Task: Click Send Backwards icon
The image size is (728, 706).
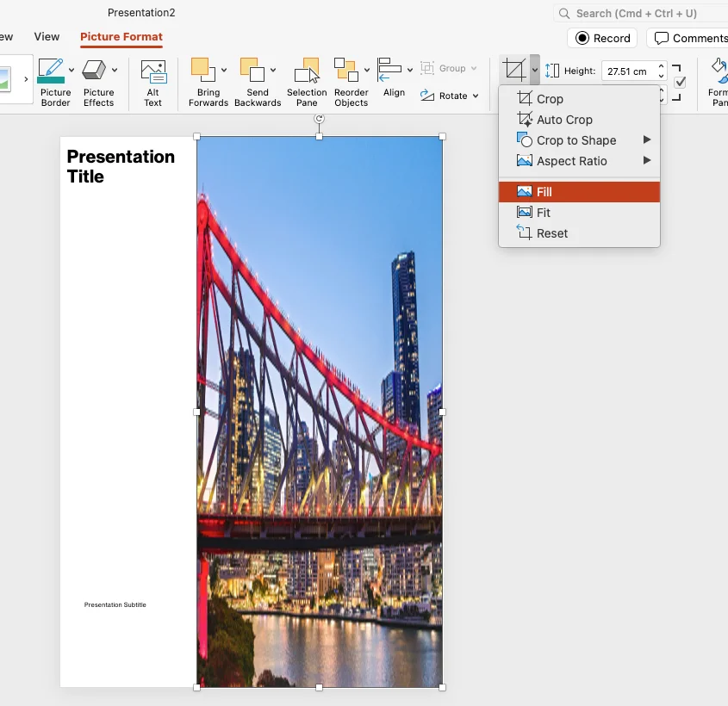Action: pos(252,70)
